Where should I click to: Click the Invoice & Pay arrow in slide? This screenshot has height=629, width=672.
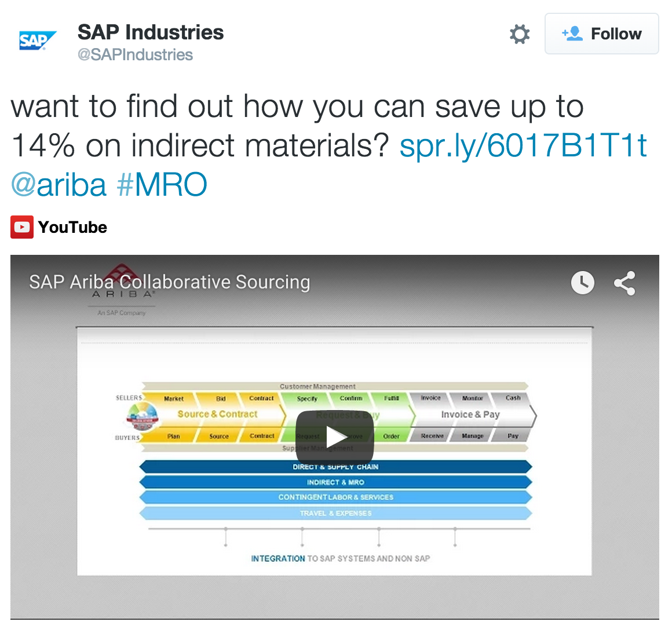(x=470, y=415)
